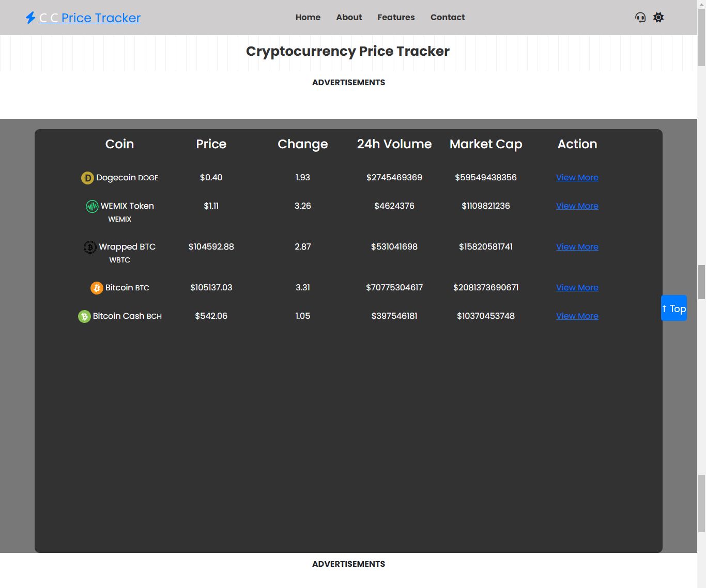Click the C C Price Tracker logo link
The height and width of the screenshot is (588, 706).
tap(90, 18)
